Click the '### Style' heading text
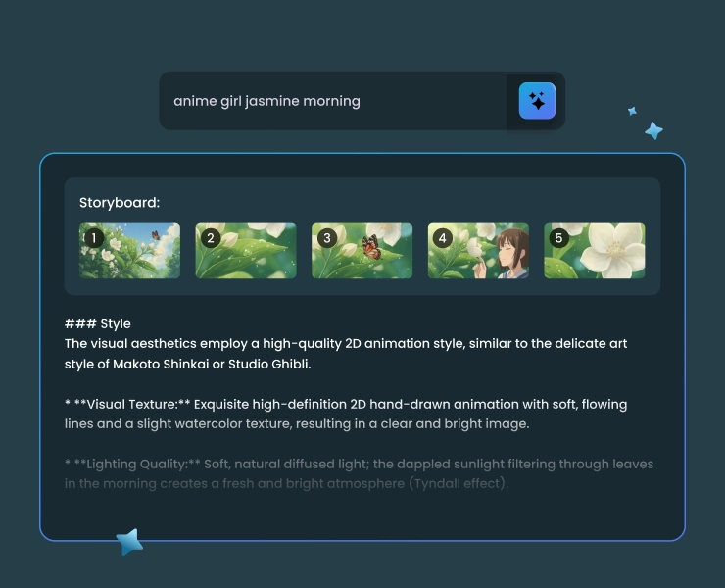Image resolution: width=725 pixels, height=588 pixels. pyautogui.click(x=98, y=323)
